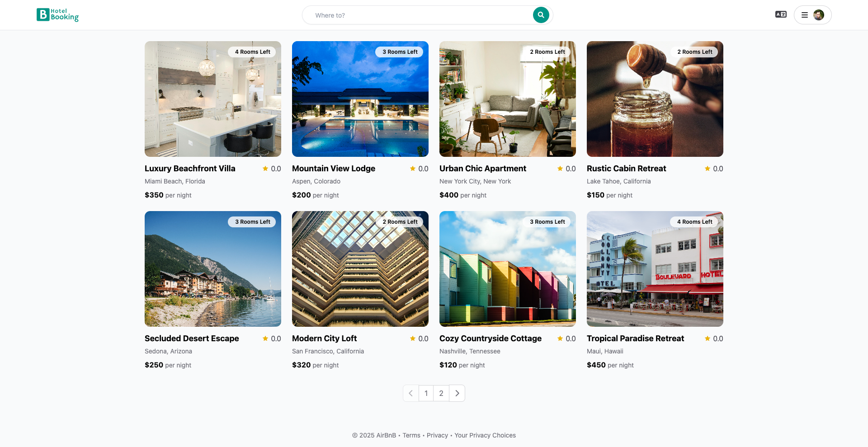Go to previous page arrow

click(410, 393)
